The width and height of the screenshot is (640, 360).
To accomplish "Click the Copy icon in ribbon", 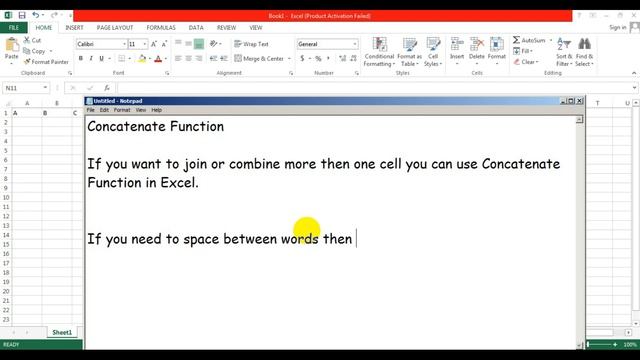I will pyautogui.click(x=27, y=51).
